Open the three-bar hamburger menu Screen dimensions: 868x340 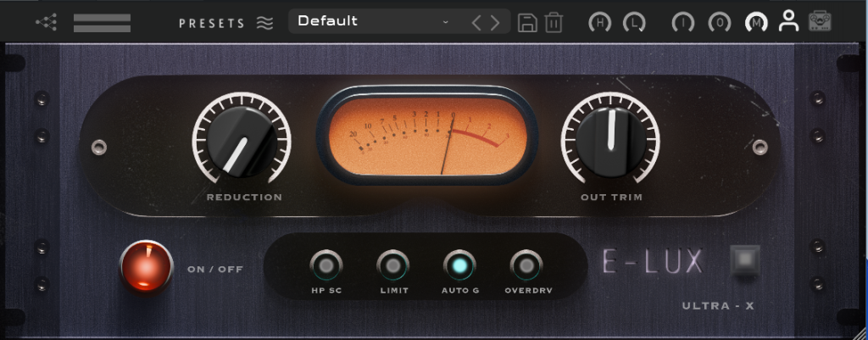click(102, 23)
